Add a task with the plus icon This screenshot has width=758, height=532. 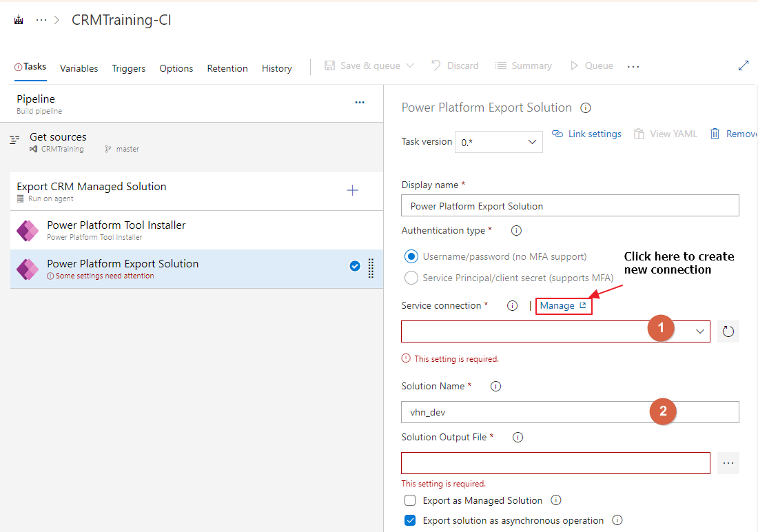click(x=352, y=190)
